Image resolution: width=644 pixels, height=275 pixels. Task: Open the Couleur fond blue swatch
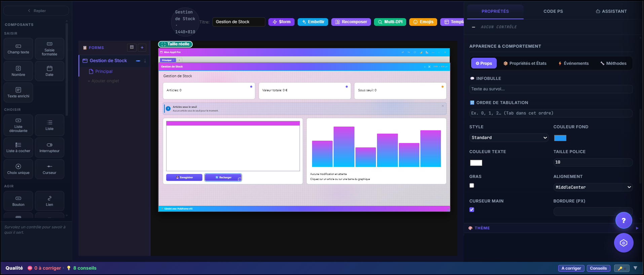click(x=560, y=138)
